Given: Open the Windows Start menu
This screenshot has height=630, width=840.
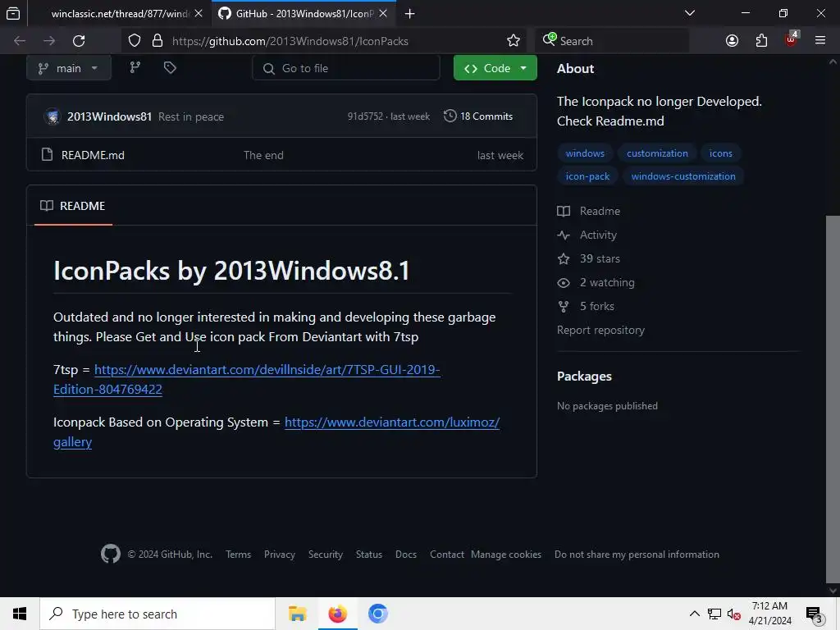Looking at the screenshot, I should tap(20, 614).
